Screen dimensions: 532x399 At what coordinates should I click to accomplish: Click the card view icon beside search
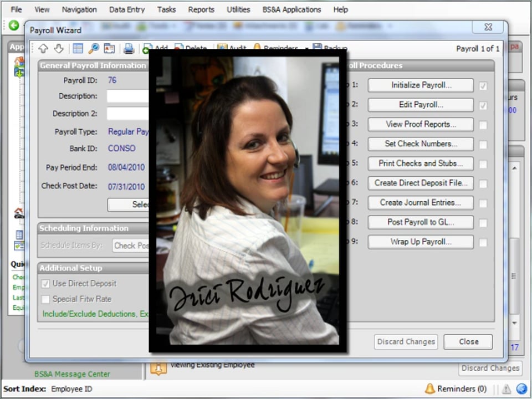109,49
